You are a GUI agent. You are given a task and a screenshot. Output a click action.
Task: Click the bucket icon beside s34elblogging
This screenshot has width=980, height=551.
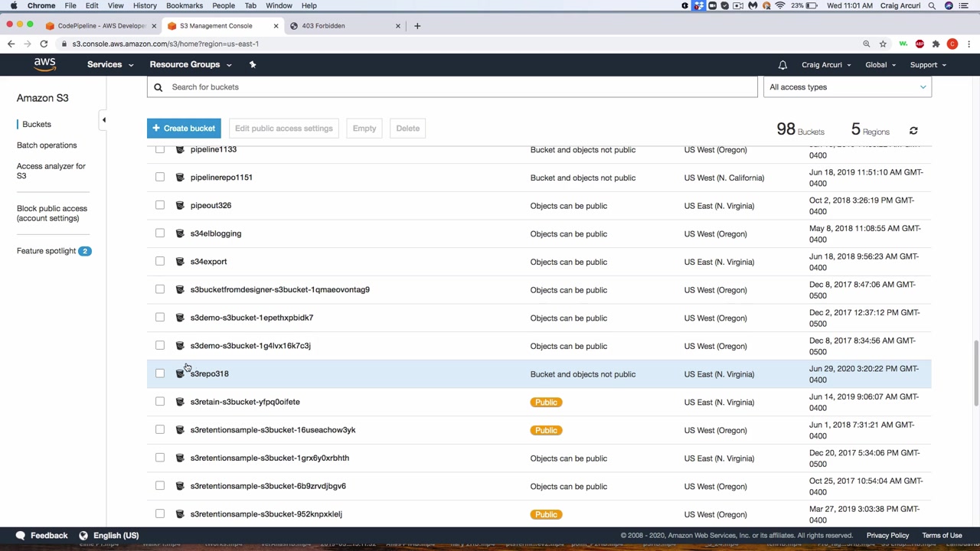180,233
